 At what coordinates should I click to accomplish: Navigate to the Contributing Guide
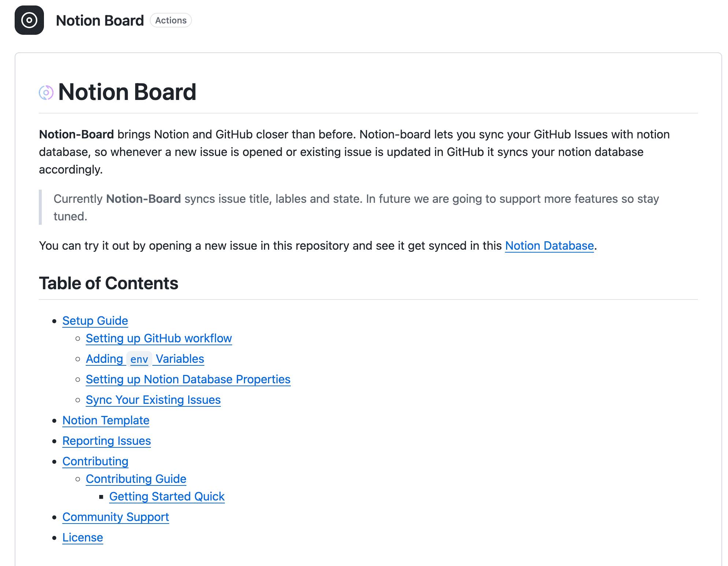click(x=136, y=479)
